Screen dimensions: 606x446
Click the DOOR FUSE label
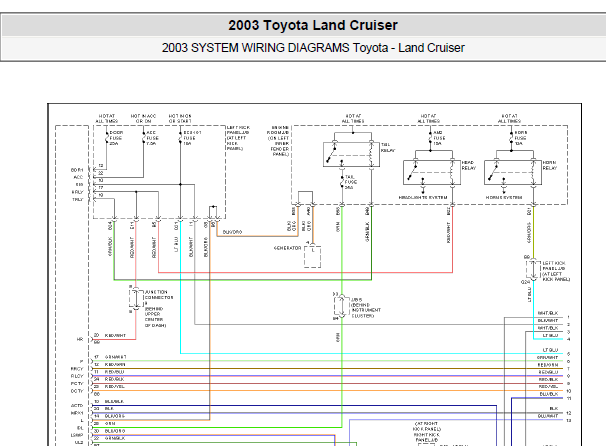(x=116, y=138)
